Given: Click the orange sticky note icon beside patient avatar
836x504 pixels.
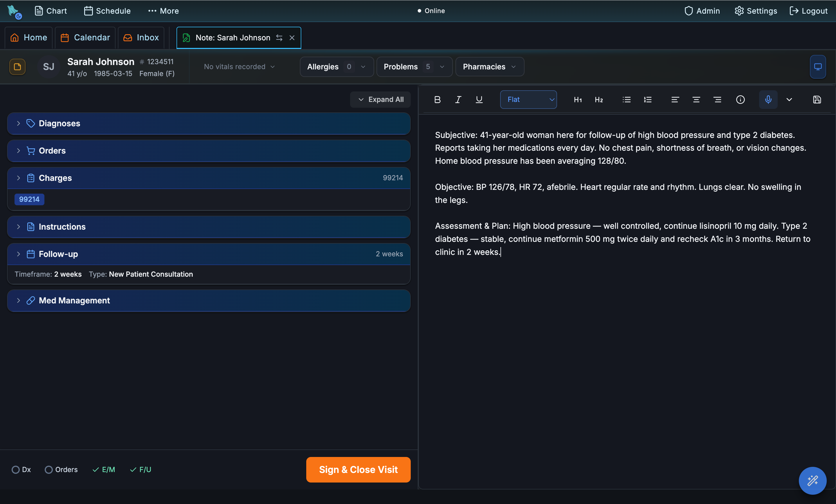Looking at the screenshot, I should [17, 66].
